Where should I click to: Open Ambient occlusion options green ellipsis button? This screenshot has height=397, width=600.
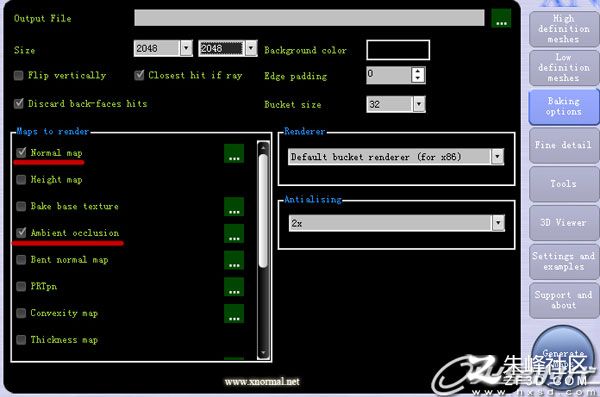[234, 234]
